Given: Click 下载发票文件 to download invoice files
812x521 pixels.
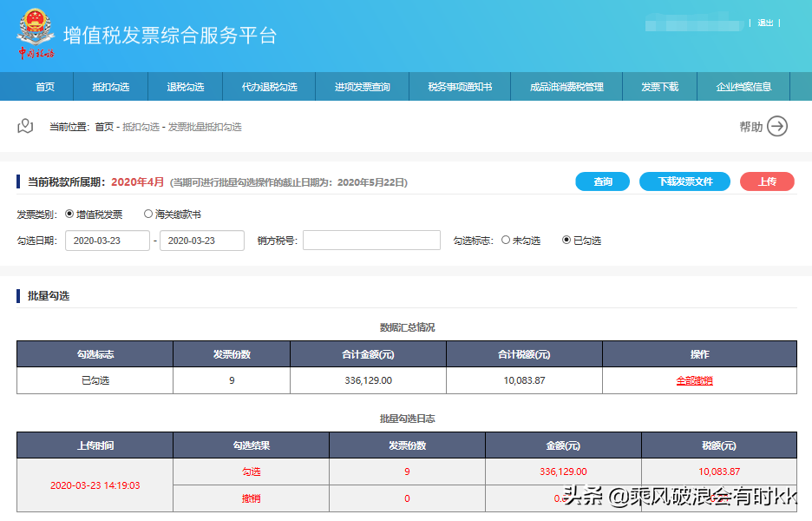Looking at the screenshot, I should click(x=684, y=181).
